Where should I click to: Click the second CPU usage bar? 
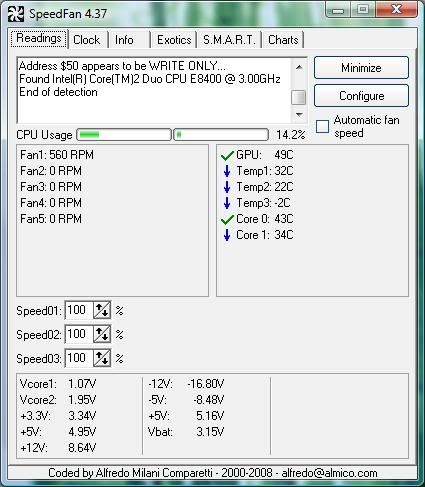[221, 135]
